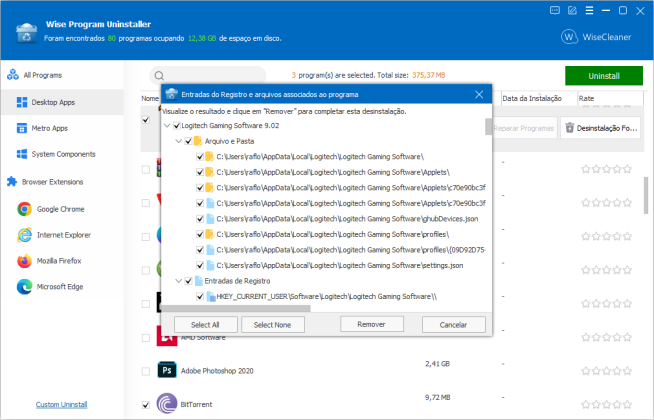Click the Cancelar button

(453, 324)
